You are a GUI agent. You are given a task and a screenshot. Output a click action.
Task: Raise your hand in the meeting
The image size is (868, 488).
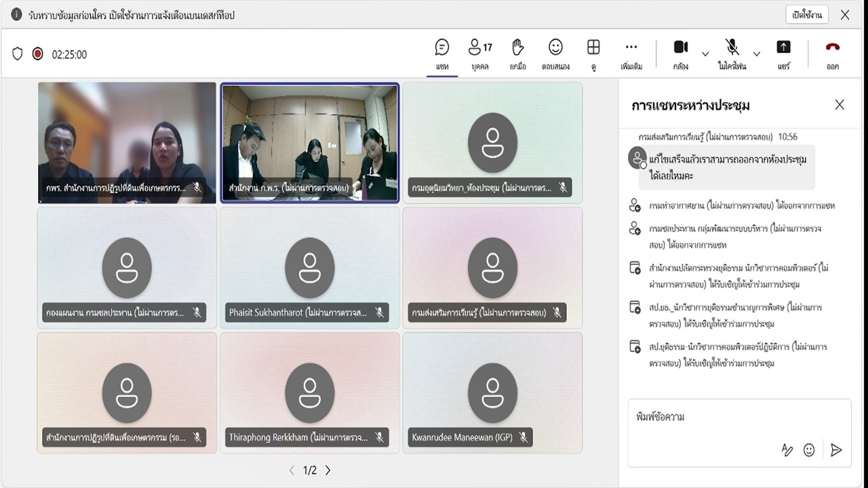[x=517, y=47]
